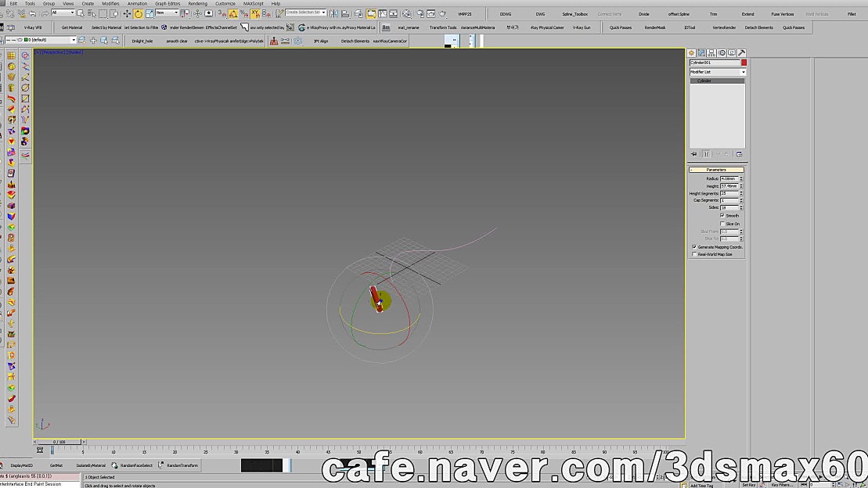Viewport: 868px width, 488px height.
Task: Increase the Sides value using its spinner
Action: tap(740, 205)
